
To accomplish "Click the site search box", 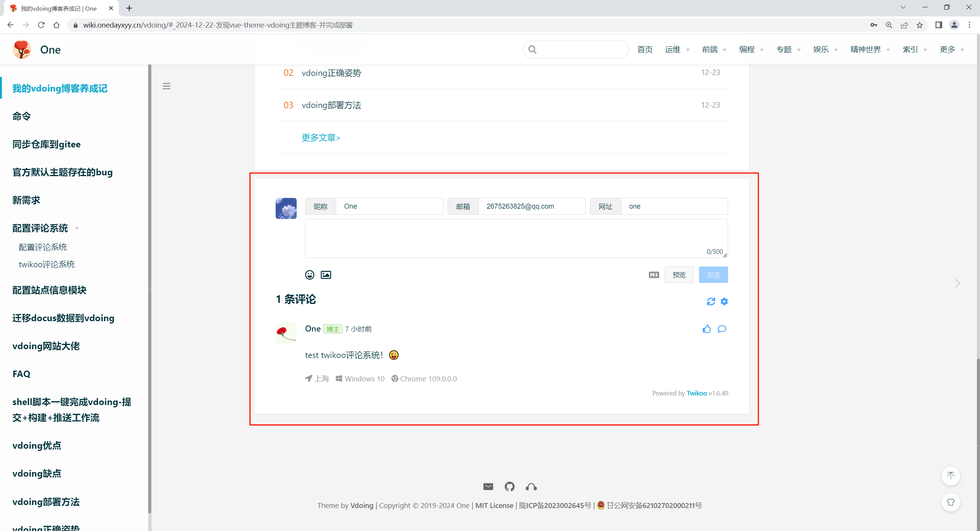I will pos(576,49).
